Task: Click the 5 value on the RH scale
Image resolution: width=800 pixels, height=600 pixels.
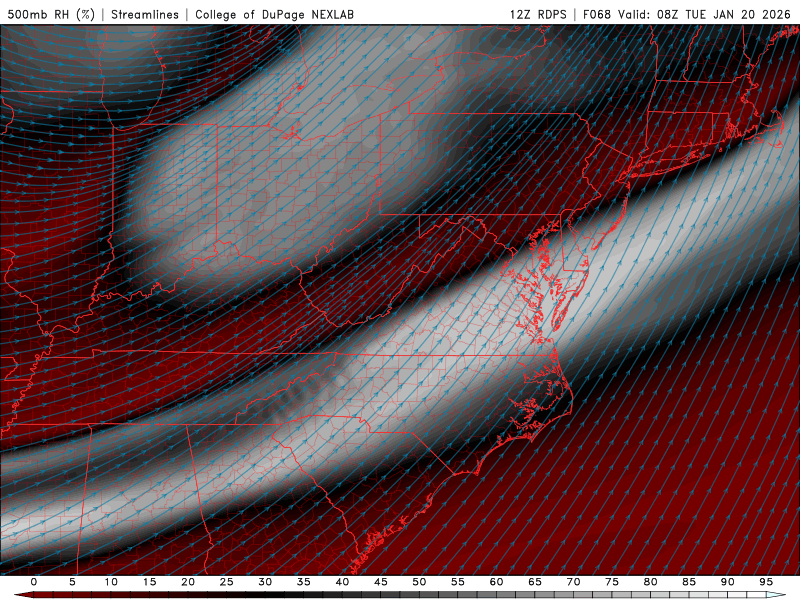Action: tap(72, 582)
